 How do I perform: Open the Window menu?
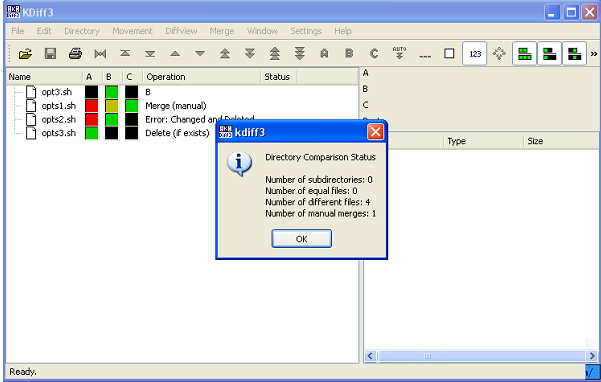[x=262, y=31]
